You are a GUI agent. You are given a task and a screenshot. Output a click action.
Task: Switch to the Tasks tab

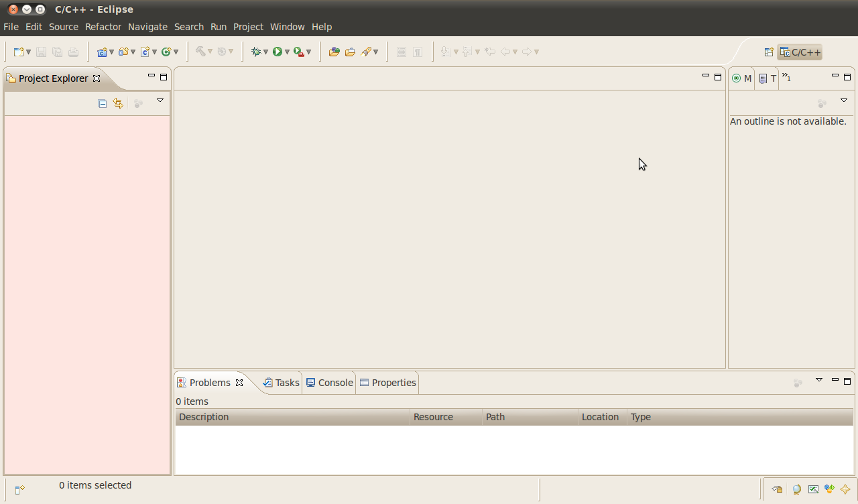point(281,383)
